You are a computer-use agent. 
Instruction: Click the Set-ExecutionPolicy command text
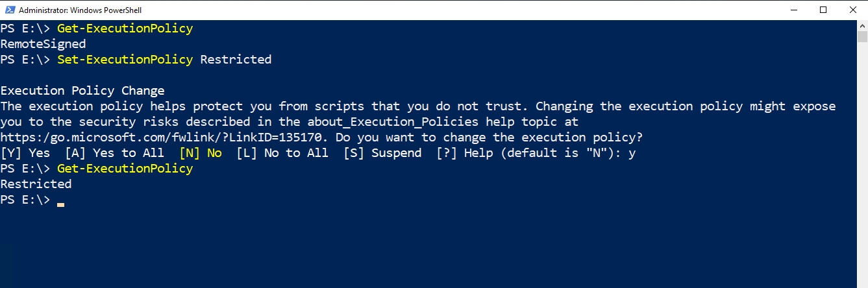pyautogui.click(x=125, y=60)
